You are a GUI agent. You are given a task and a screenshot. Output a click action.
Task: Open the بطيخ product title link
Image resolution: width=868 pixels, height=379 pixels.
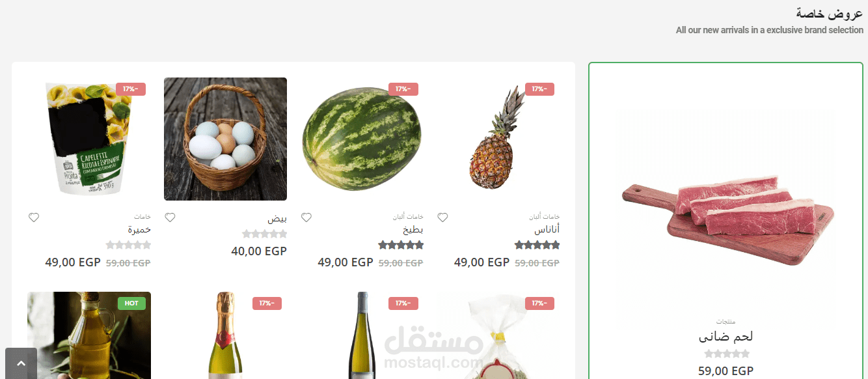[413, 230]
